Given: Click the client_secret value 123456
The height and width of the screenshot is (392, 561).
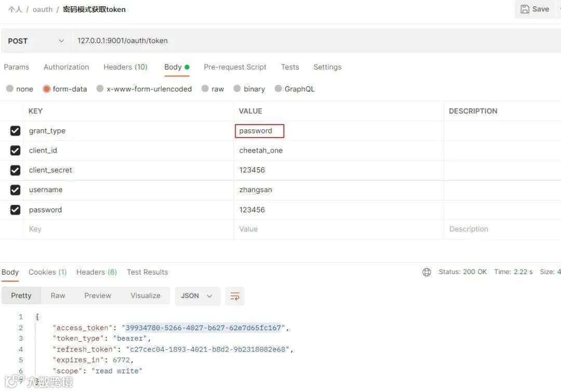Looking at the screenshot, I should (x=339, y=170).
